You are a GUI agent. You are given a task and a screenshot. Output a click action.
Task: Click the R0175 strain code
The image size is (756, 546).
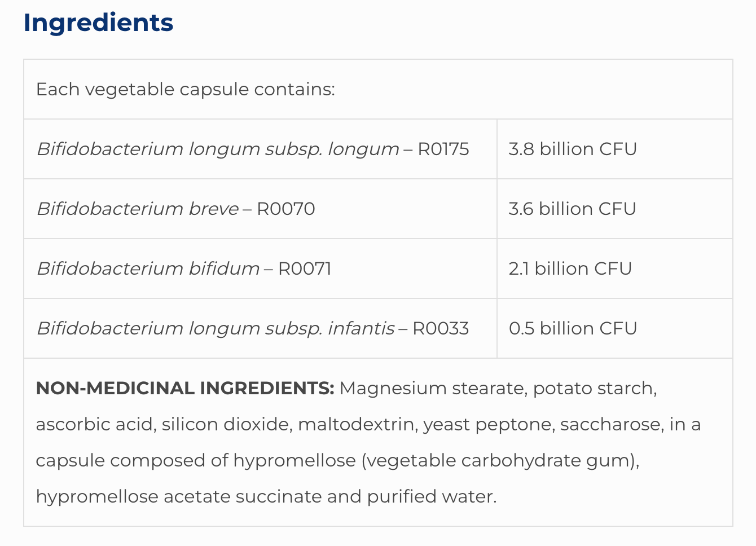coord(443,149)
